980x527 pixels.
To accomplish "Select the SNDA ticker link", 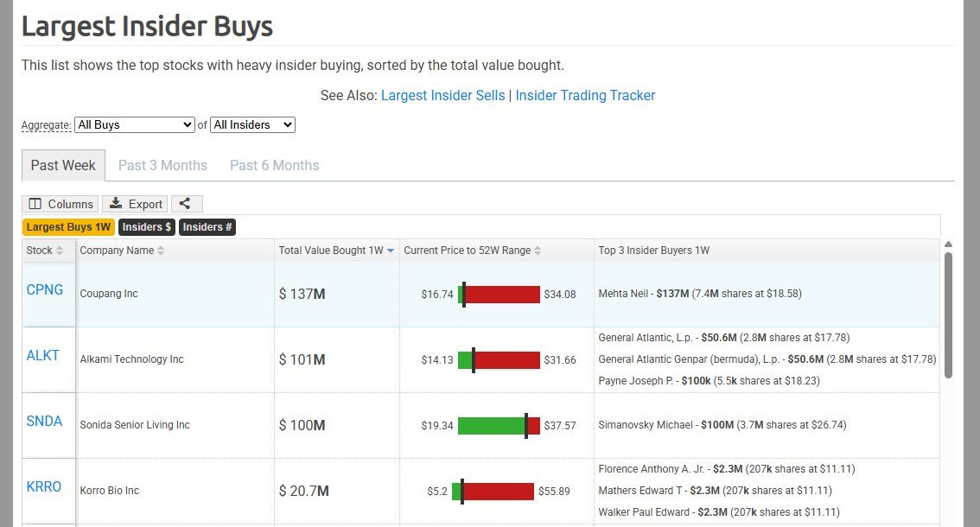I will pos(45,421).
